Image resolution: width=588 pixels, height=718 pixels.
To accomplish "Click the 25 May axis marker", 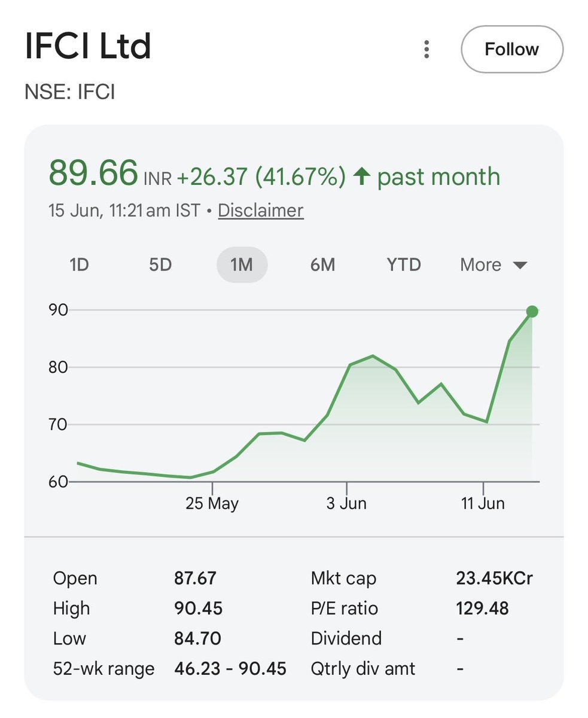I will [x=212, y=503].
